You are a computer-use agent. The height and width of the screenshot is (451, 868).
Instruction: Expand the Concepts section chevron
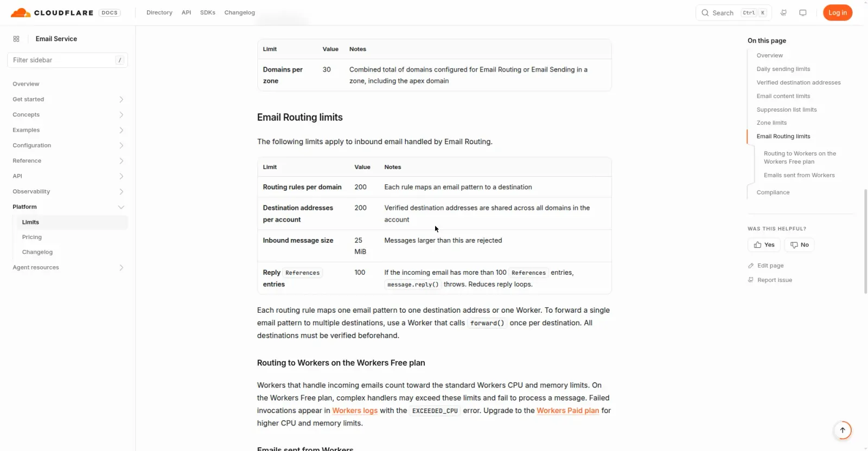tap(121, 115)
